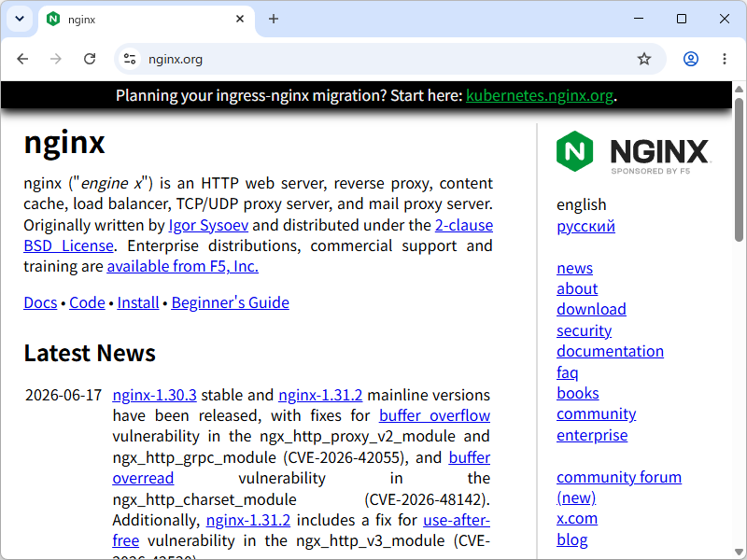
Task: Click the browser forward arrow
Action: 56,59
